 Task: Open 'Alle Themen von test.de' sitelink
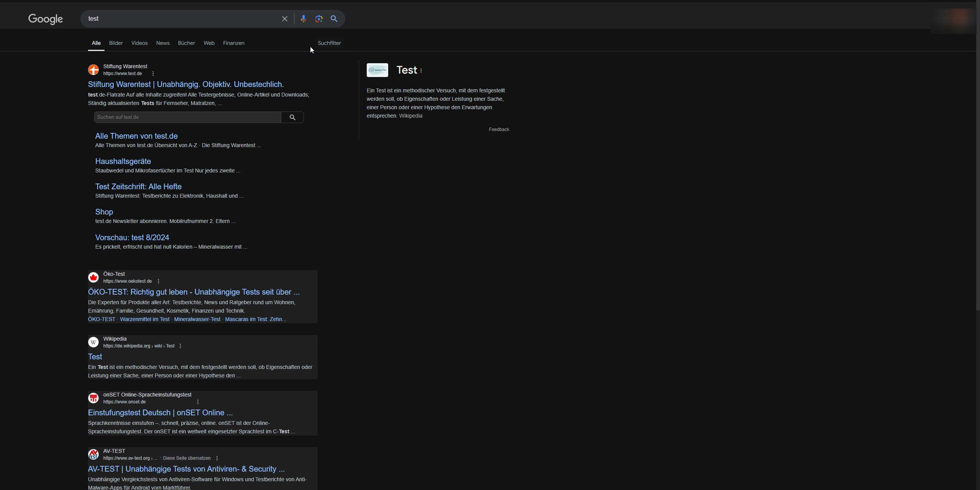tap(136, 136)
